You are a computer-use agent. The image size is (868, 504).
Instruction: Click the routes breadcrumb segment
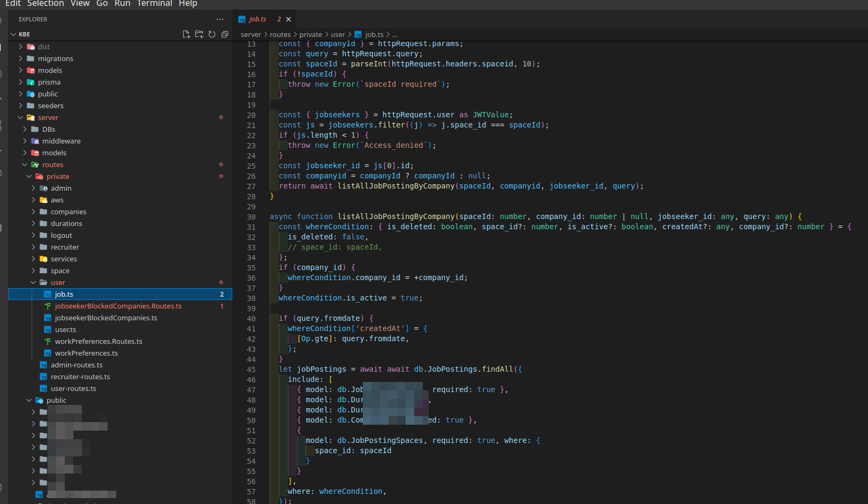(x=280, y=35)
